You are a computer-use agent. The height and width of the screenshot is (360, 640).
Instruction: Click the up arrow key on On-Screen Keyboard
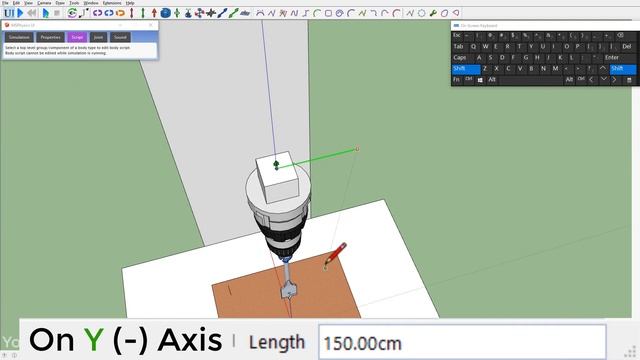(x=603, y=68)
